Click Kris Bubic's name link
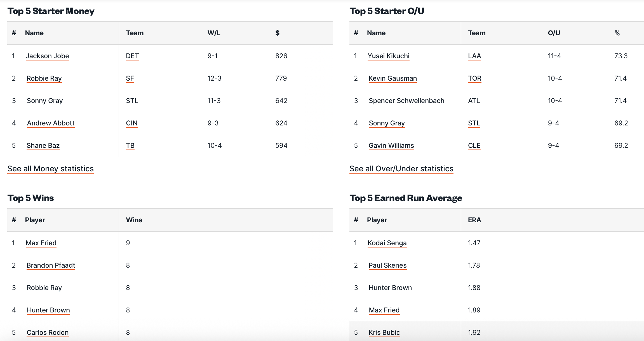 point(384,333)
